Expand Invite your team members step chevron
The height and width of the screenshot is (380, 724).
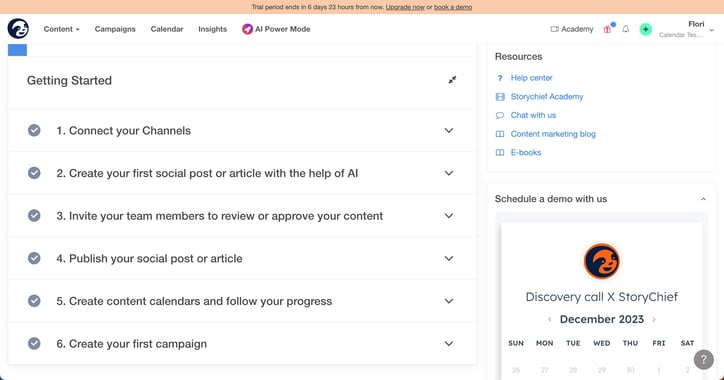coord(449,216)
